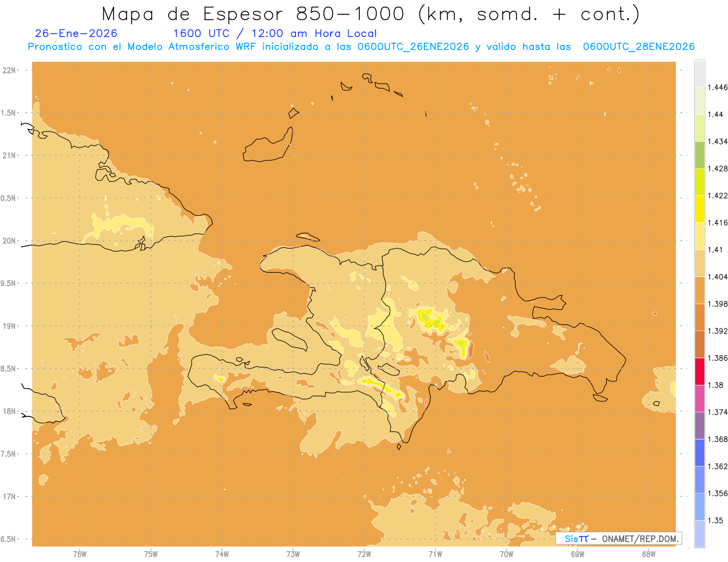The image size is (728, 562).
Task: Select the pale tan swatch between 1.404 and 1.41
Action: (x=699, y=263)
